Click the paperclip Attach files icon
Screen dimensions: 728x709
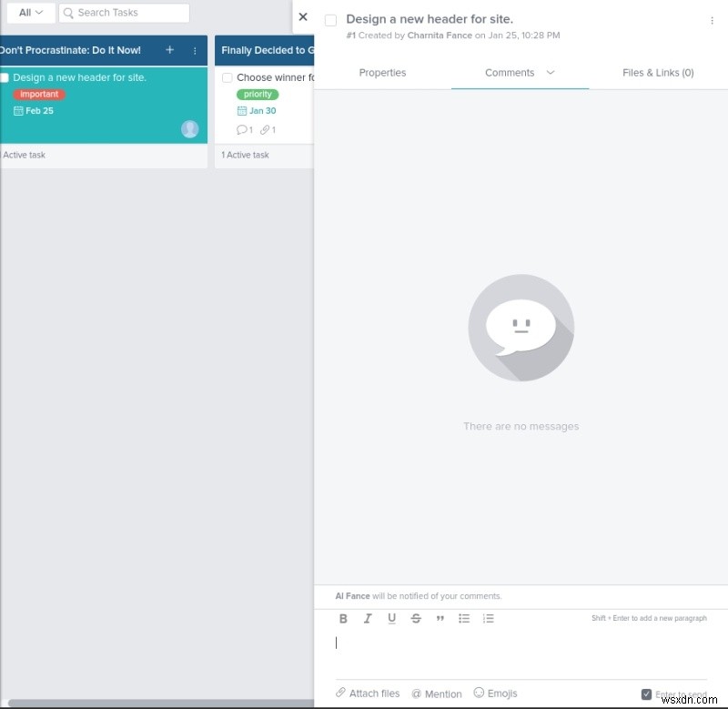coord(340,693)
